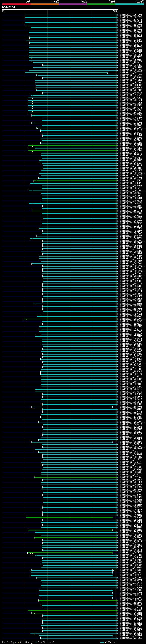The height and width of the screenshot is (644, 146).
Task: Select label UniRef100_Q2GIH9
Action: click(x=131, y=206)
